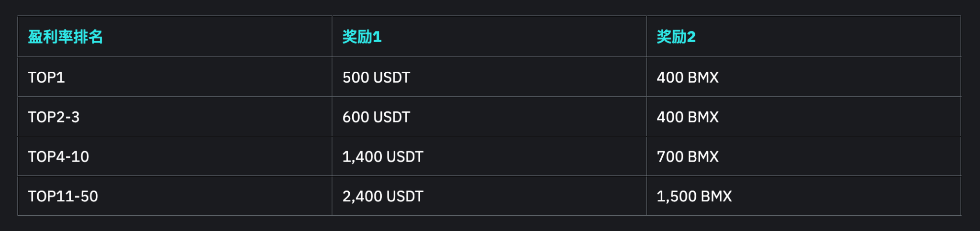Select the TOP4-10 rank cell
Viewport: 980px width, 231px height.
tap(58, 157)
